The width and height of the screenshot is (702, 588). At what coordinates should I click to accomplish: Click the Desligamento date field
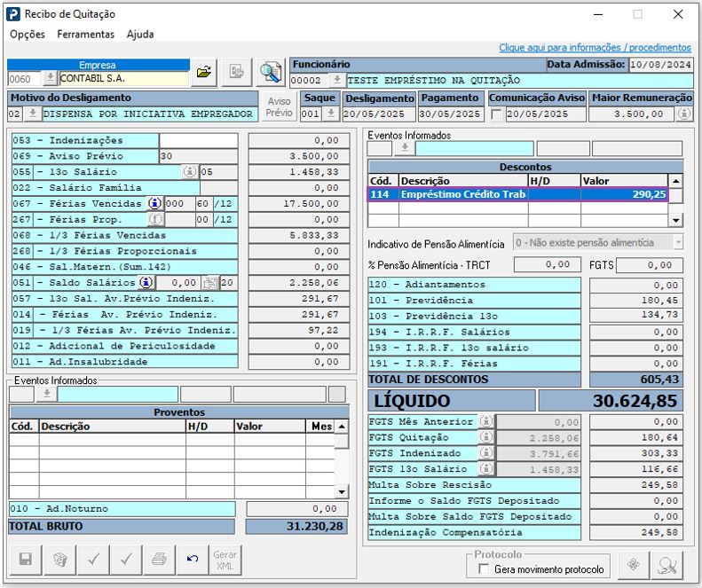379,114
